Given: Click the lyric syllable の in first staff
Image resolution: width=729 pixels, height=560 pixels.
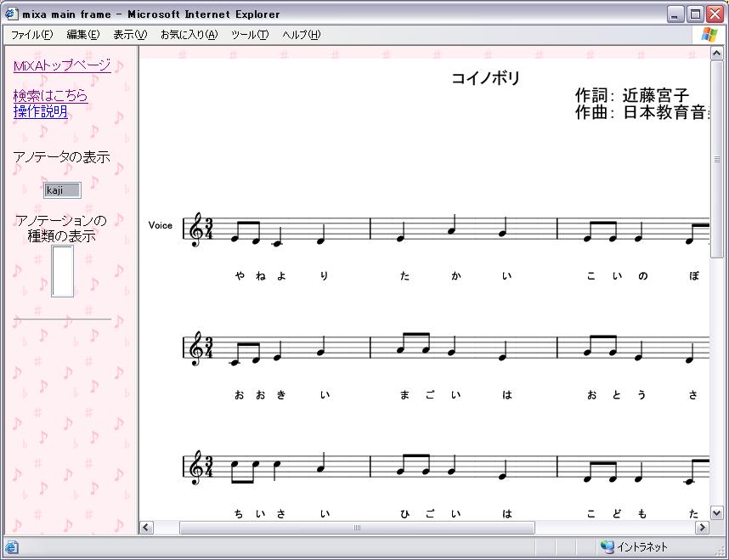Looking at the screenshot, I should click(x=642, y=276).
